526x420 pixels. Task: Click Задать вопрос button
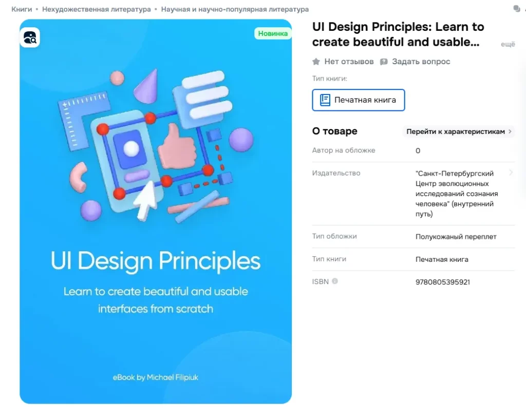[421, 62]
